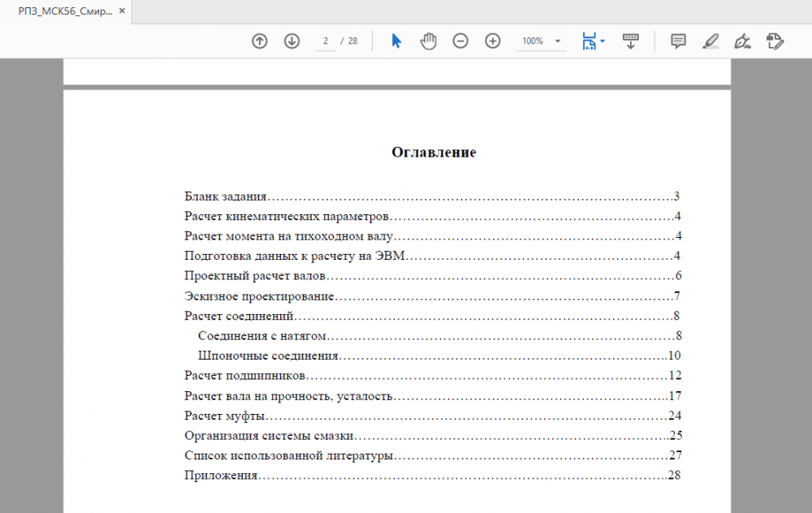812x513 pixels.
Task: Add a sticky note comment
Action: pos(678,41)
